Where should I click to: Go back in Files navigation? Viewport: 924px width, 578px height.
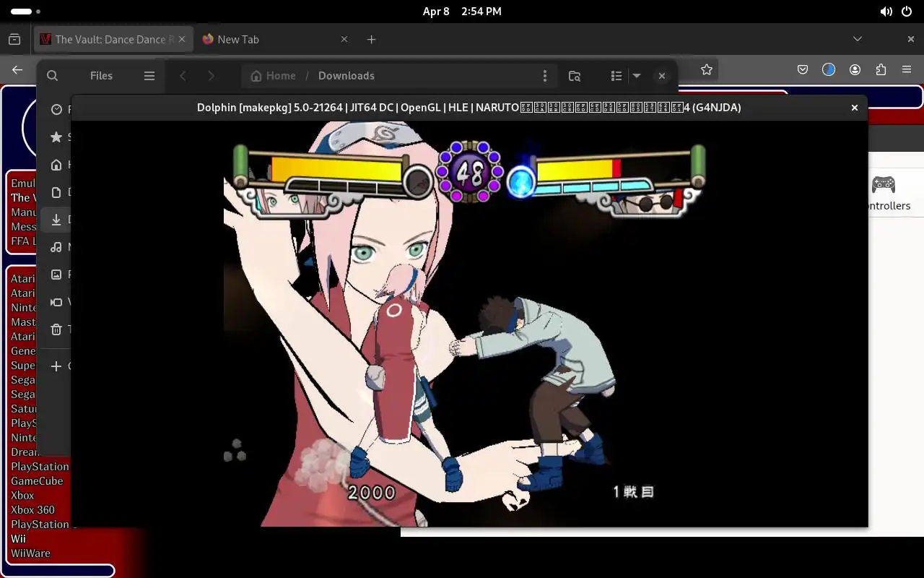(183, 76)
